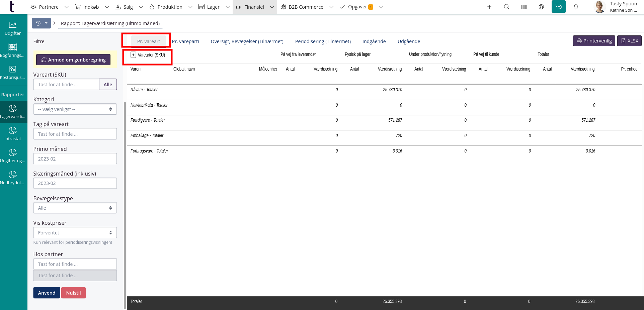This screenshot has width=644, height=310.
Task: Open the Kategori dropdown
Action: pos(75,109)
